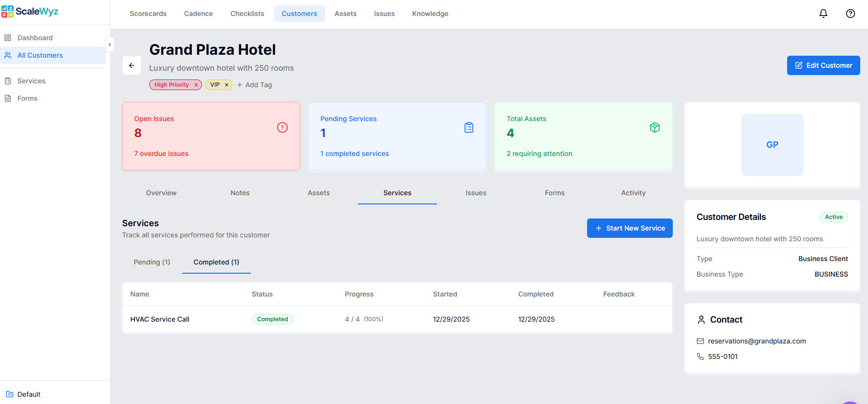Open Assets in top navigation
The height and width of the screenshot is (404, 868).
click(x=346, y=14)
